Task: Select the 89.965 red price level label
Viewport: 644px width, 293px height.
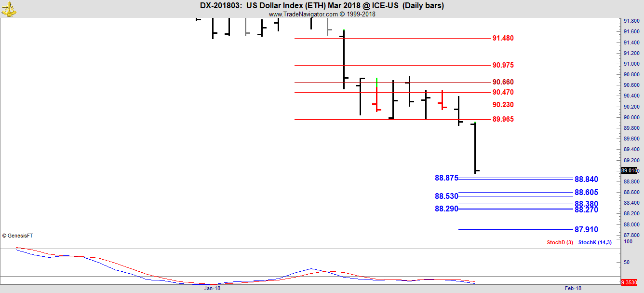Action: (x=503, y=119)
